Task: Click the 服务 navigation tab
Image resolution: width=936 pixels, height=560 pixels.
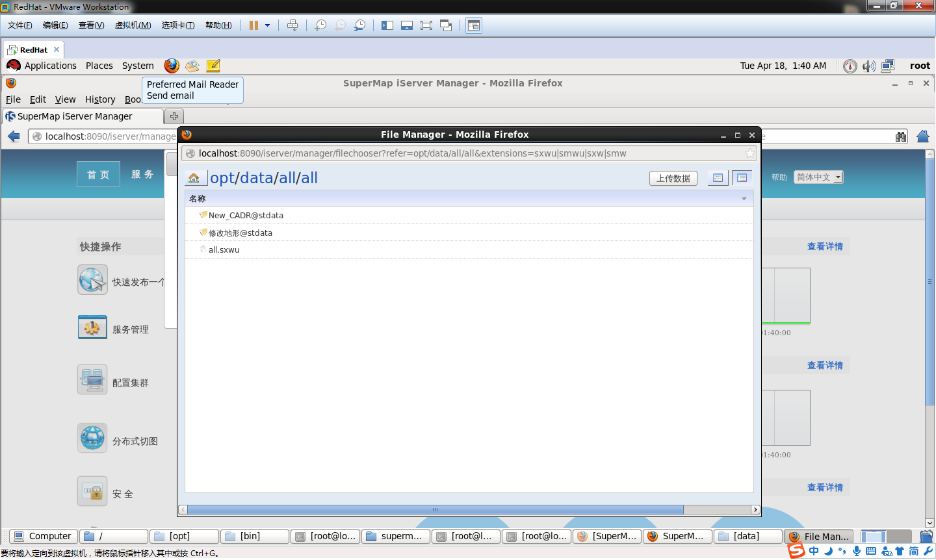Action: (x=142, y=174)
